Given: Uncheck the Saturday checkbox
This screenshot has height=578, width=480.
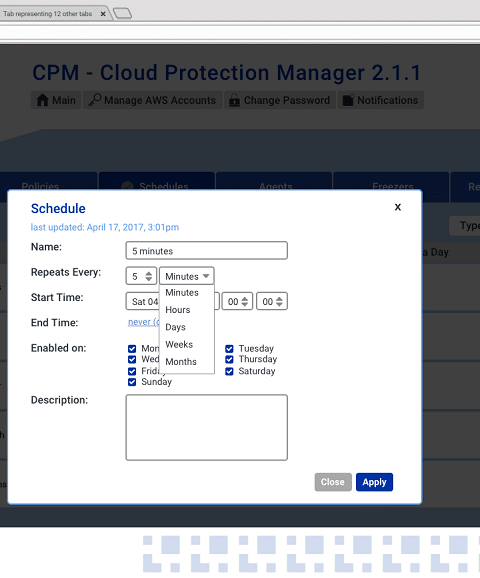Looking at the screenshot, I should tap(229, 371).
